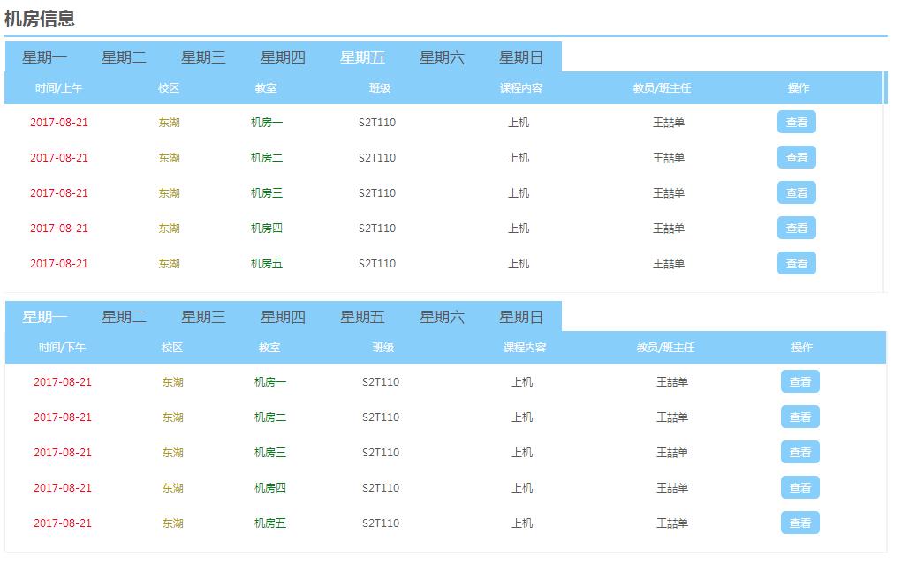924x564 pixels.
Task: Open the 星期三 tab in upper section
Action: point(203,56)
